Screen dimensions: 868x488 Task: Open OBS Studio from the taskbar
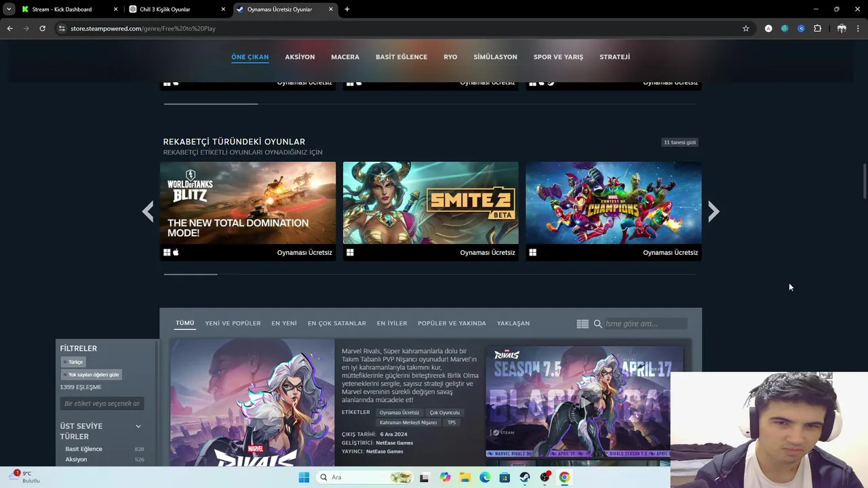click(x=545, y=477)
